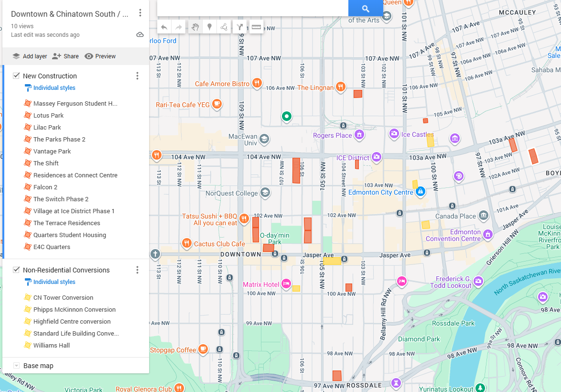Select the Add directions tool

240,27
